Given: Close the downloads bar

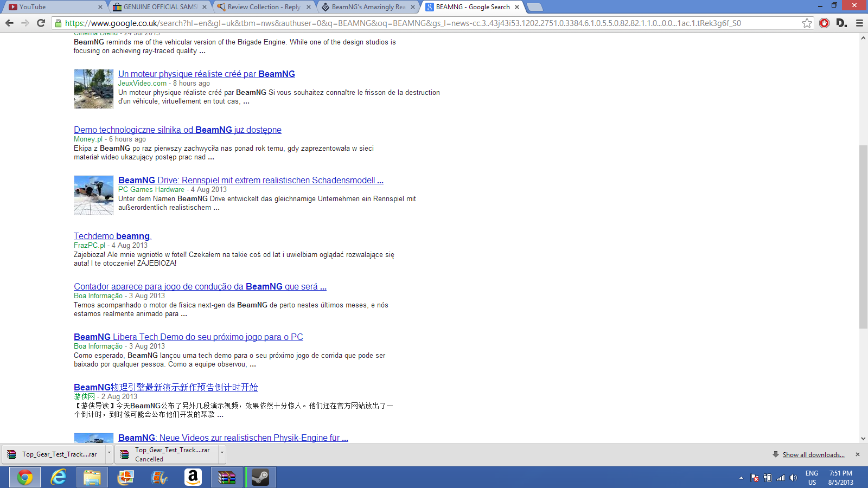Looking at the screenshot, I should pyautogui.click(x=858, y=454).
